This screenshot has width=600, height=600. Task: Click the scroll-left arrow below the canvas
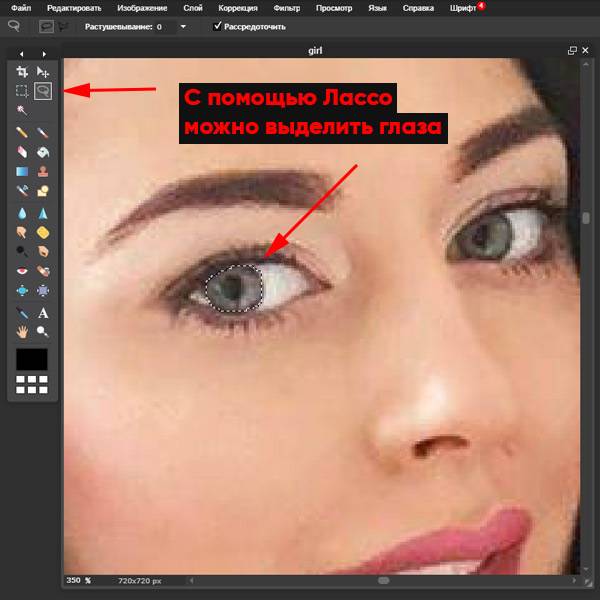coord(191,580)
